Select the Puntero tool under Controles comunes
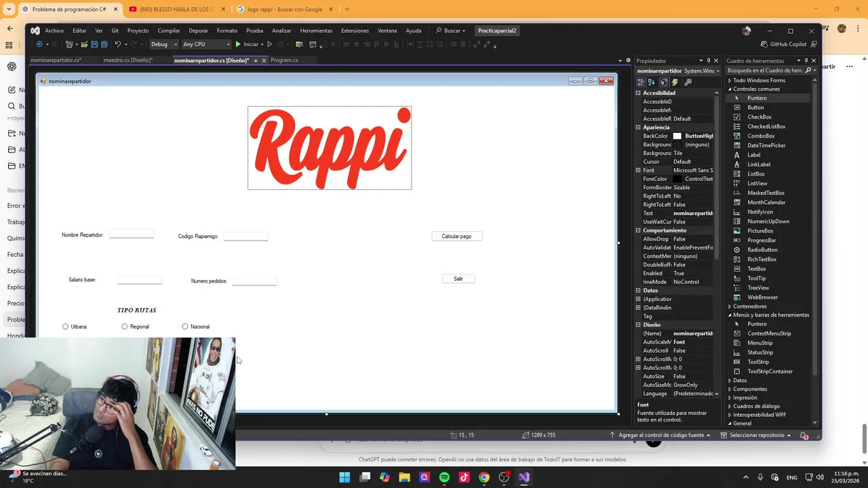The height and width of the screenshot is (488, 868). [x=768, y=98]
